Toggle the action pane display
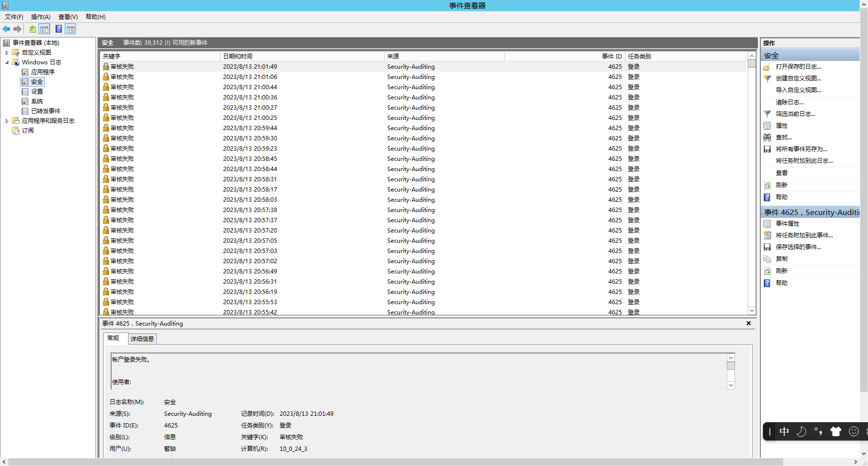Image resolution: width=868 pixels, height=466 pixels. [x=71, y=29]
